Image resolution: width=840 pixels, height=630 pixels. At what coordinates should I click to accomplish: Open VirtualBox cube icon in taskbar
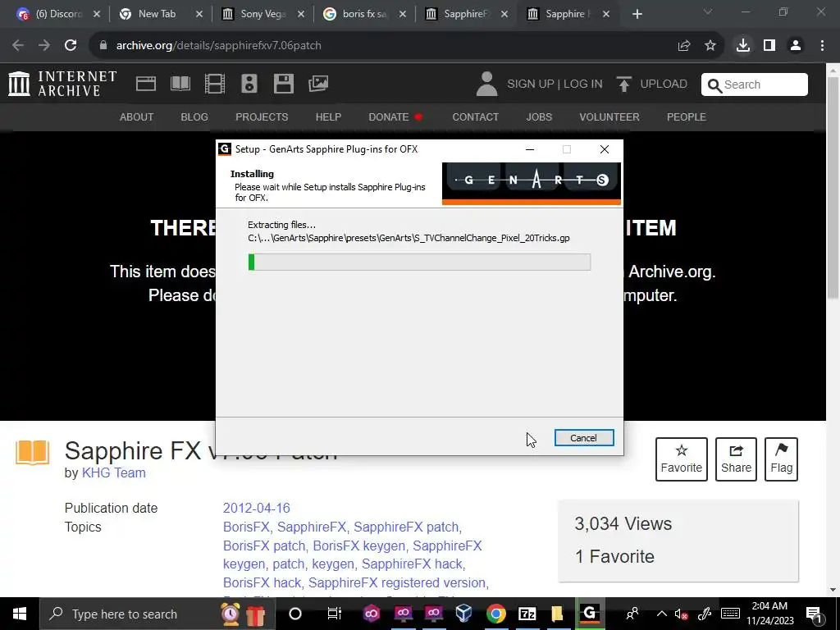coord(464,614)
